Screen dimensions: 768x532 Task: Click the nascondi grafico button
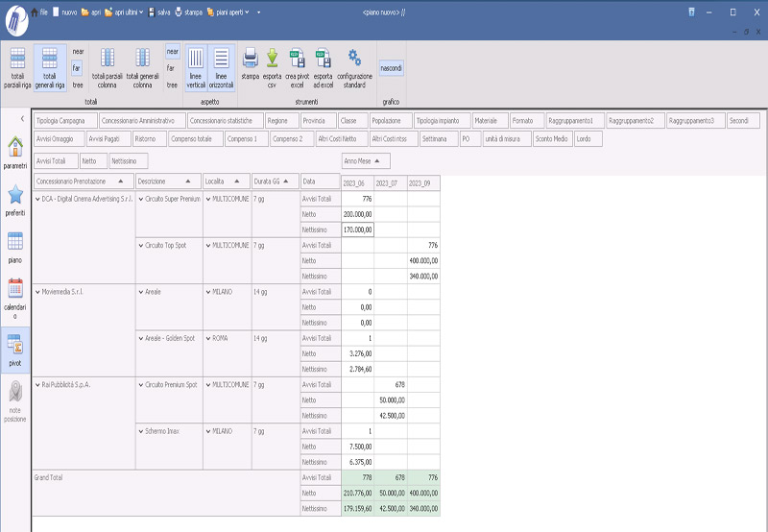(x=391, y=68)
